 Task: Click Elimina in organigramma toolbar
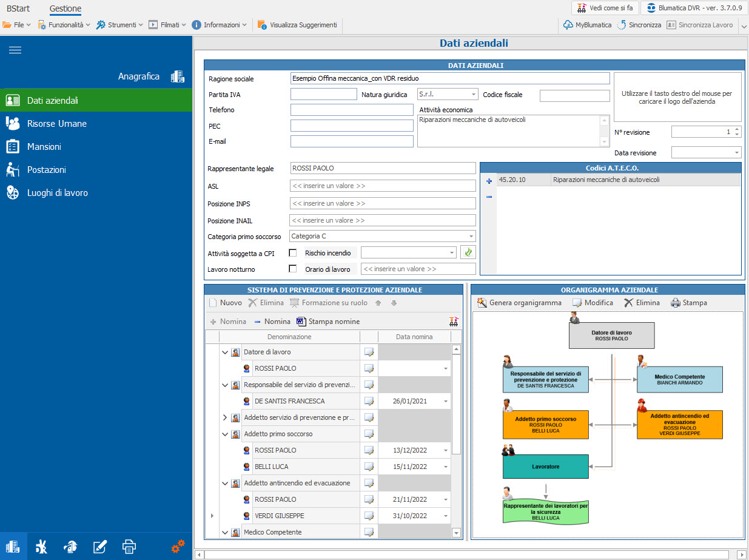click(x=642, y=303)
